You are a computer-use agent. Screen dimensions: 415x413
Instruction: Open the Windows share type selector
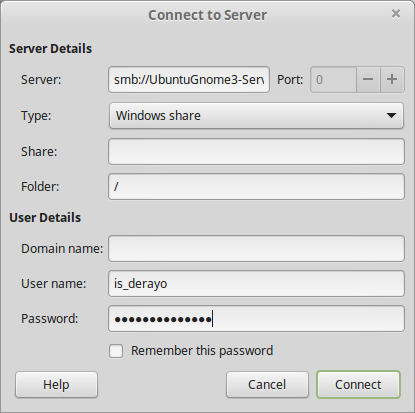(256, 116)
